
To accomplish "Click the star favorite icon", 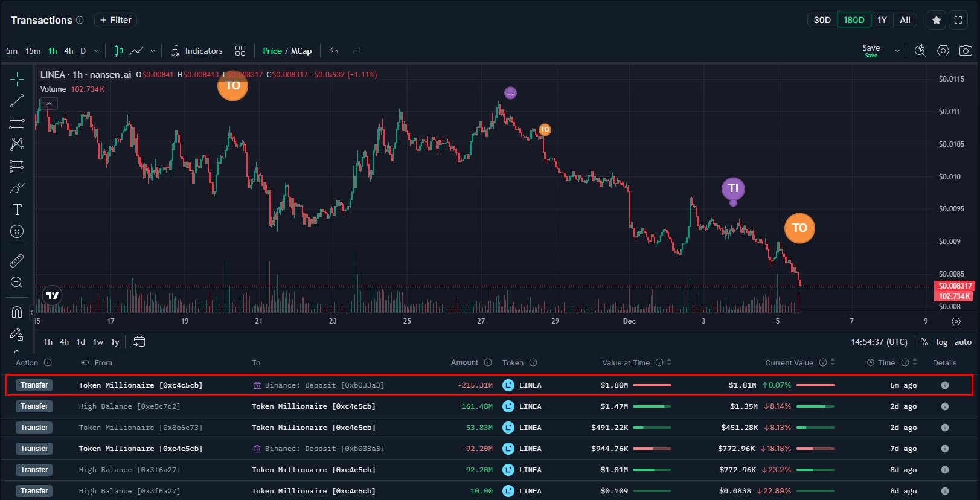I will click(936, 20).
